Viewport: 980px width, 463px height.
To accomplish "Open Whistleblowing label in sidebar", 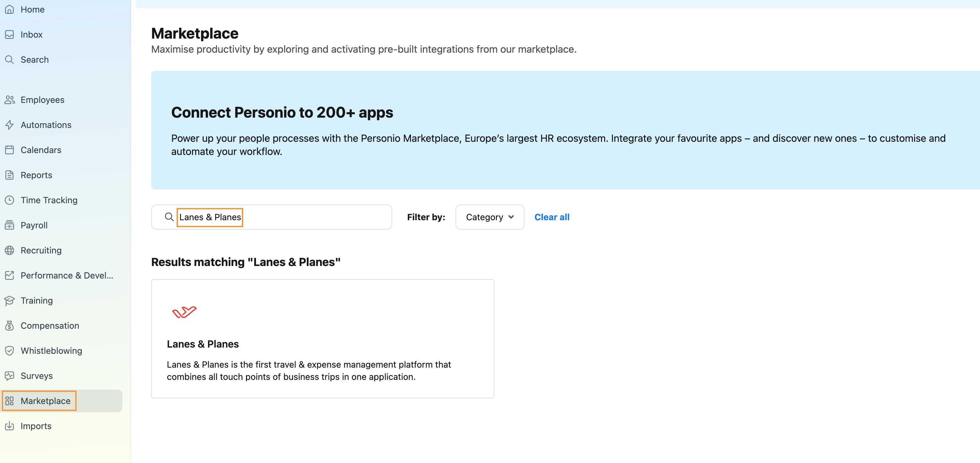I will [51, 351].
